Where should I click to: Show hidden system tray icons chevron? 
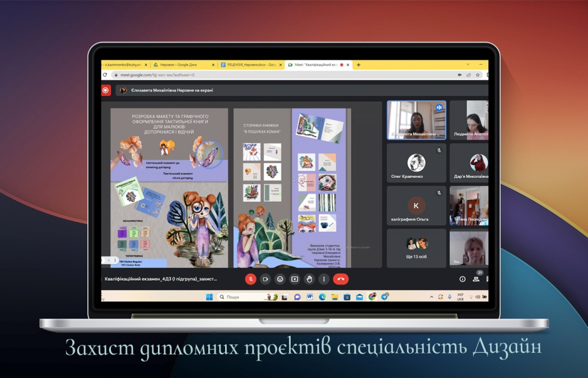click(x=432, y=297)
